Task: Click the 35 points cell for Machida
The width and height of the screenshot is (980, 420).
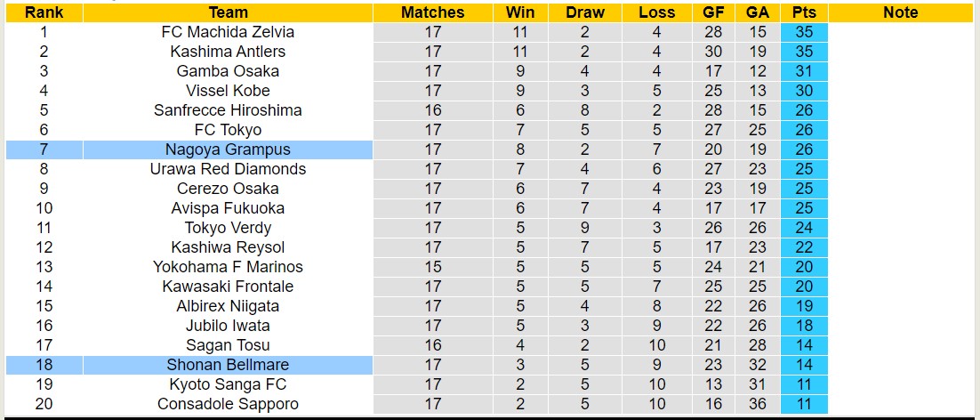Action: point(804,32)
